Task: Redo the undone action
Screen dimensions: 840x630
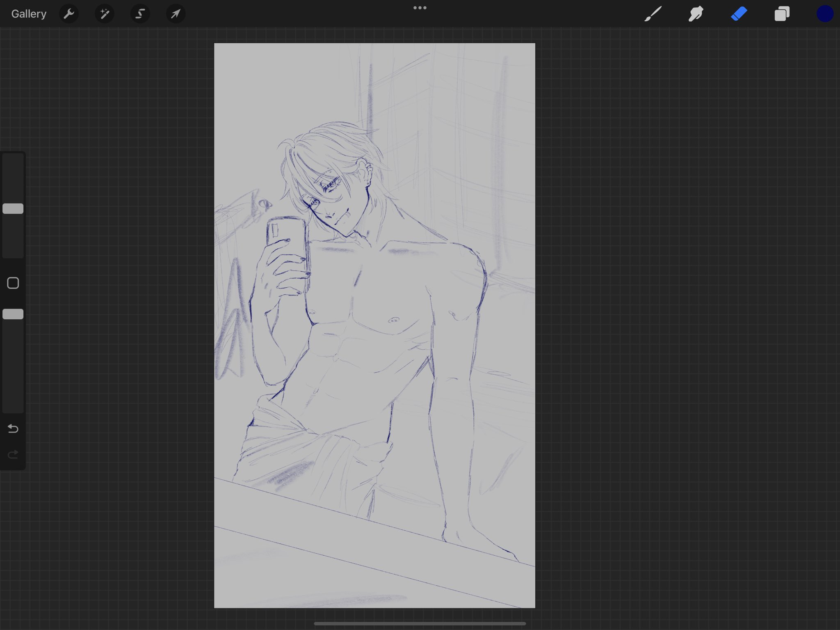Action: click(x=13, y=454)
